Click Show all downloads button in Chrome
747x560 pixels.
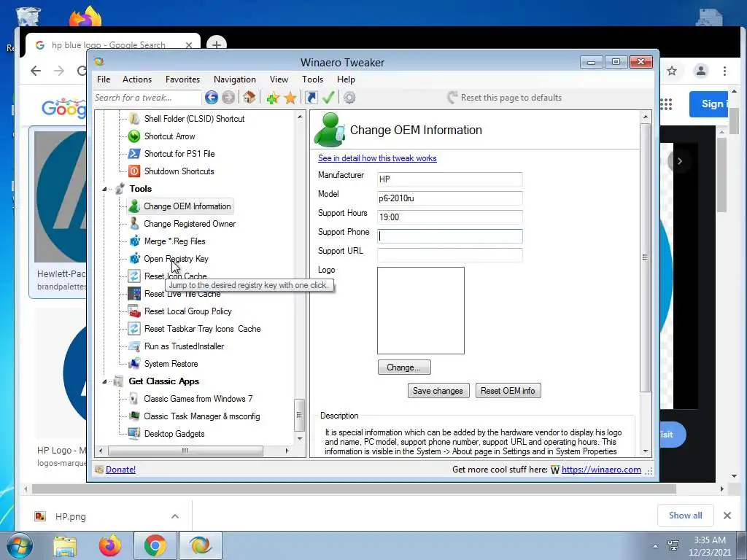point(685,516)
